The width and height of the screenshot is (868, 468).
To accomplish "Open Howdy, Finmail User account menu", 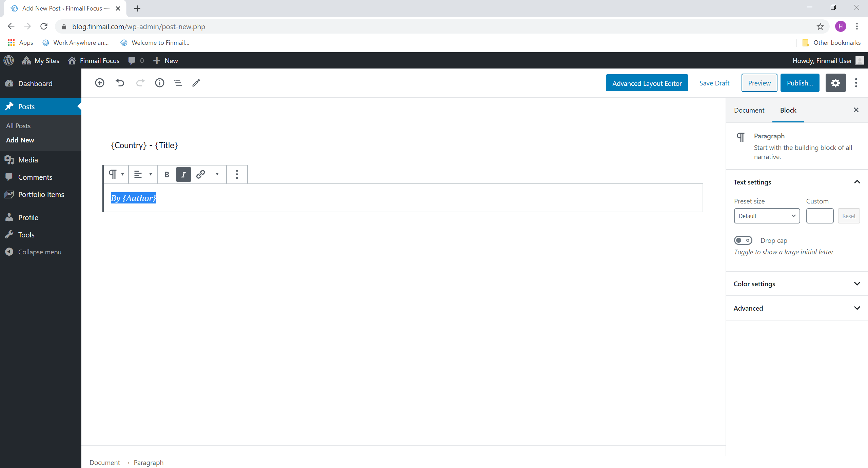I will (828, 60).
